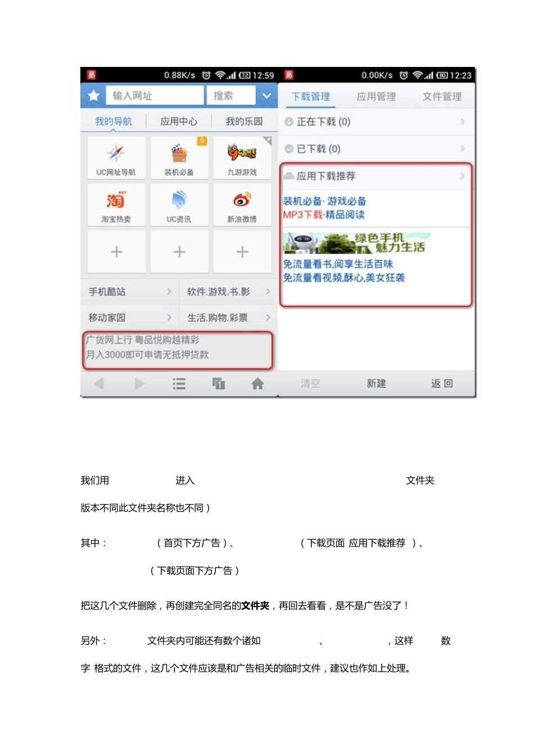534x756 pixels.
Task: Expand the 应用下载推荐 section
Action: pos(377,176)
